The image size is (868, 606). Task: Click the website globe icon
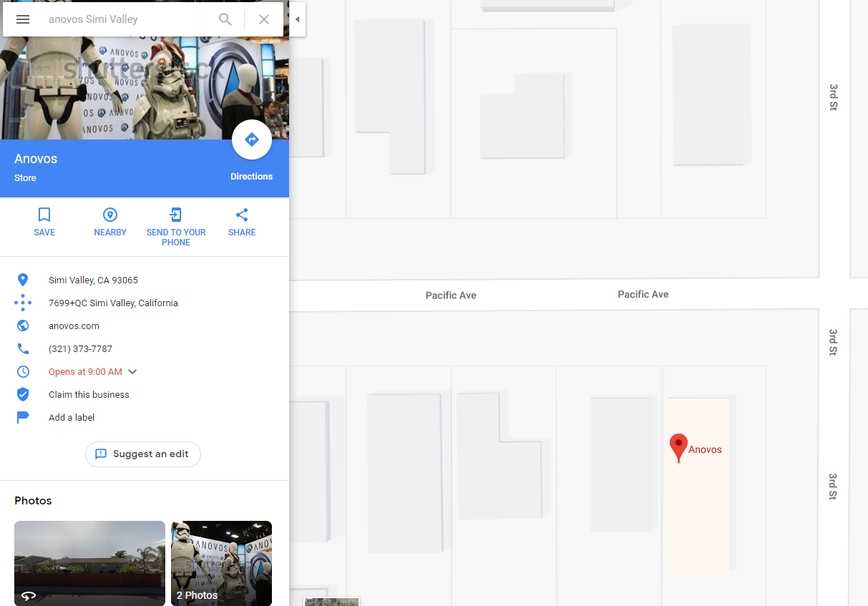pos(23,326)
